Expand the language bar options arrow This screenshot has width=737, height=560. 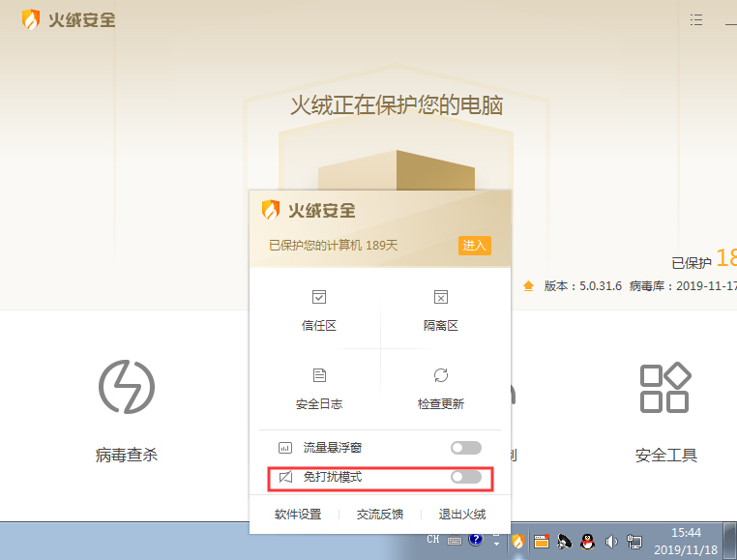tap(496, 544)
